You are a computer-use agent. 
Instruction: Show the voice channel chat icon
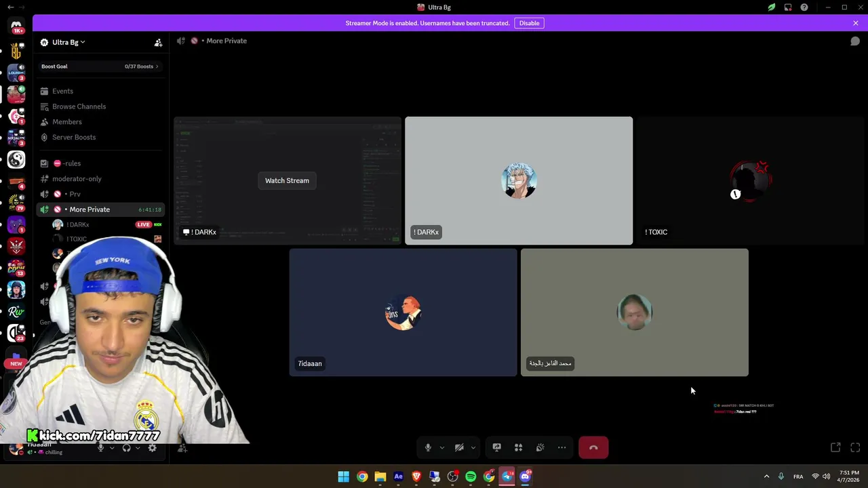click(x=855, y=41)
